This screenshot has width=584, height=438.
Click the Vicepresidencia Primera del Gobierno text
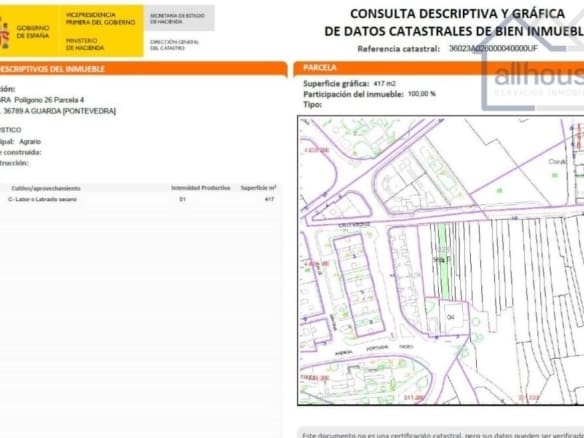[101, 19]
